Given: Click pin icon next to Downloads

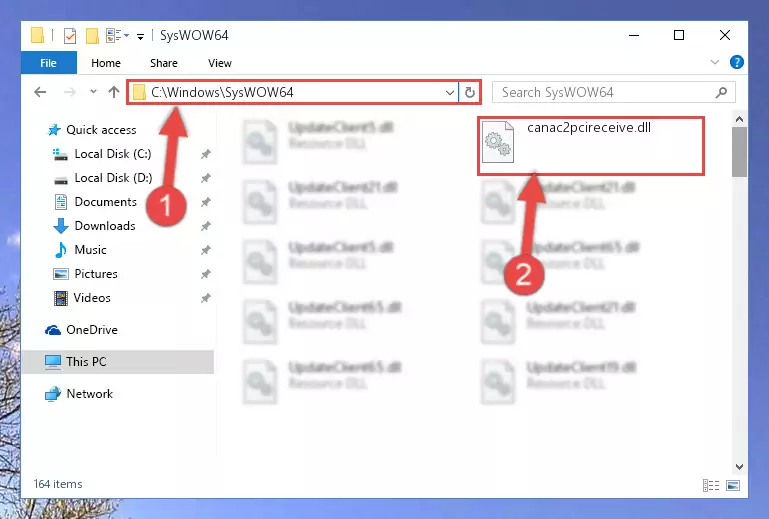Looking at the screenshot, I should 205,226.
